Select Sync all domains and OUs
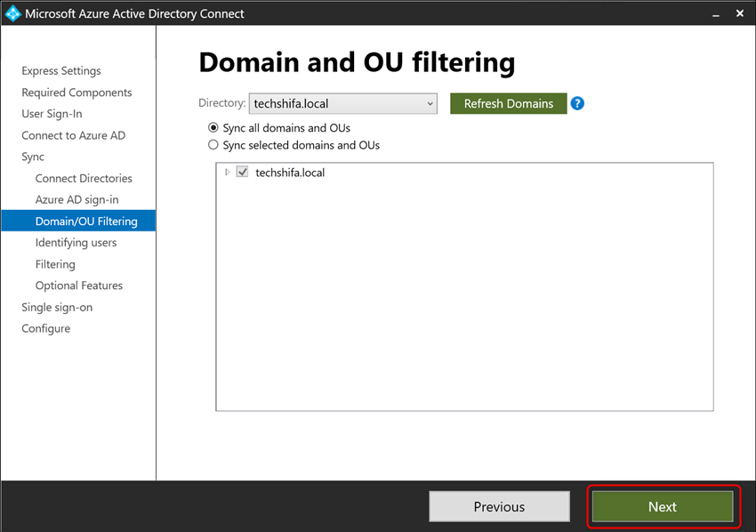This screenshot has height=532, width=756. point(213,127)
